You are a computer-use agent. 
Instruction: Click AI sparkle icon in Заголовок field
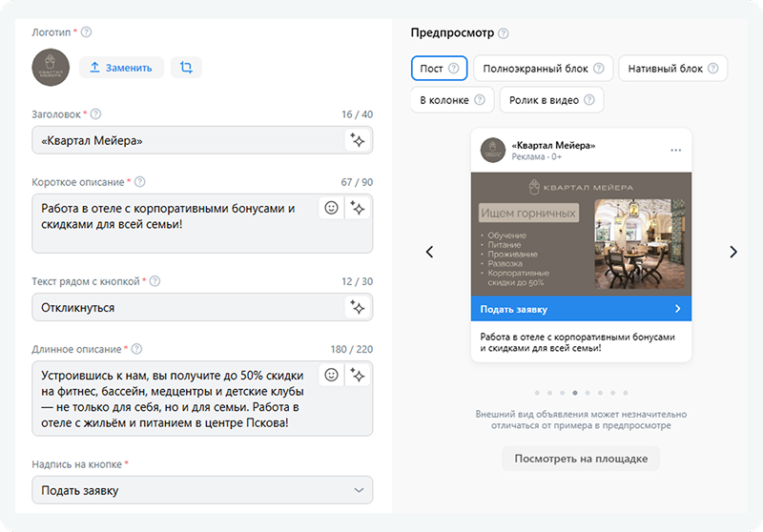point(358,140)
